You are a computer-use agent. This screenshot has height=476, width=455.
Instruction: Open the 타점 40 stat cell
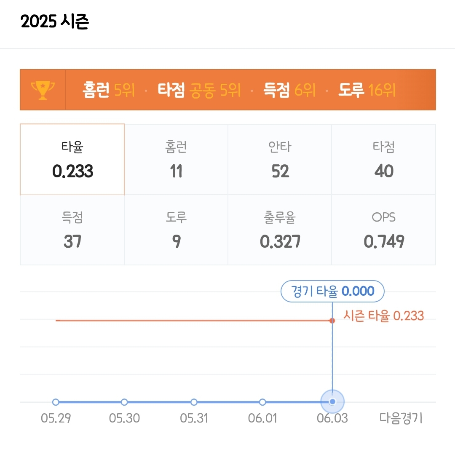point(383,160)
